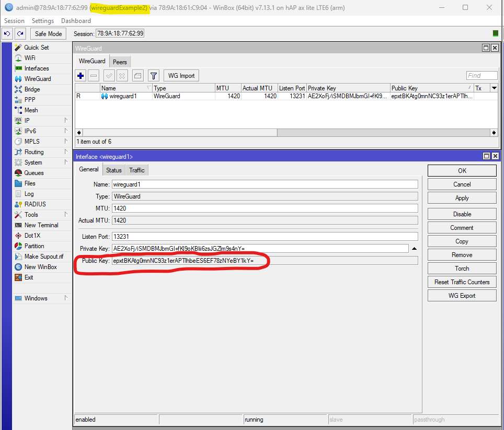Expand the Windows submenu
Image resolution: width=504 pixels, height=430 pixels.
tap(66, 298)
